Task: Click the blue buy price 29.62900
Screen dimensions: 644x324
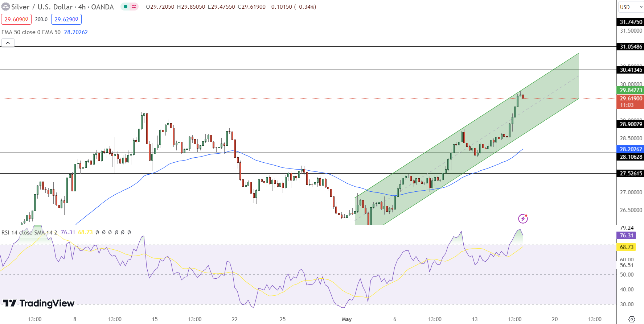Action: click(66, 19)
